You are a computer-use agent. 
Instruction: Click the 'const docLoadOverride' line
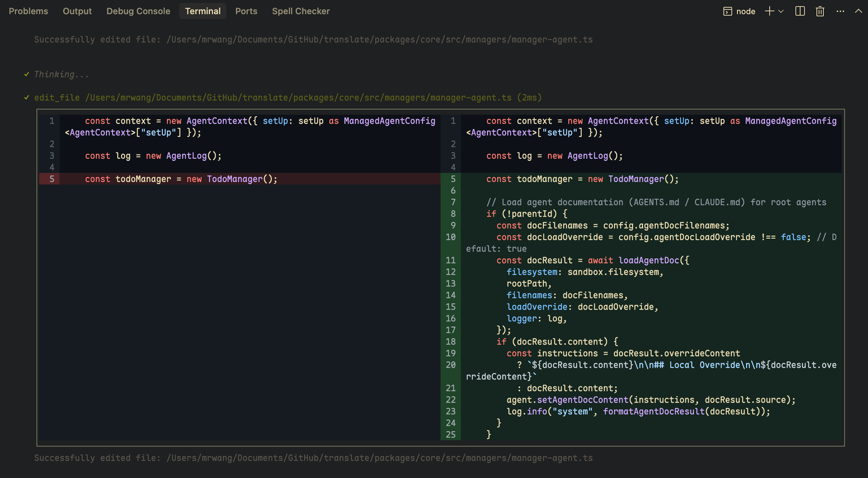[x=651, y=243]
